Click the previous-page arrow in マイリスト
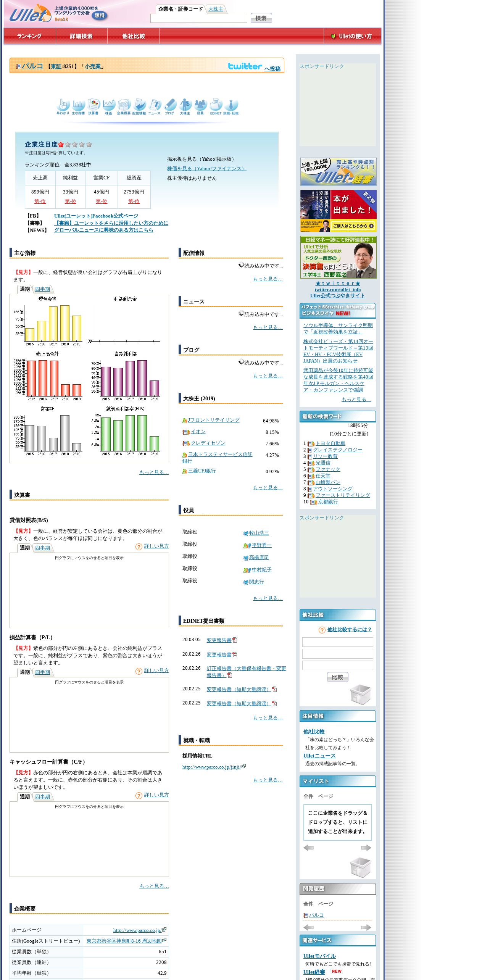The image size is (490, 980). [308, 848]
